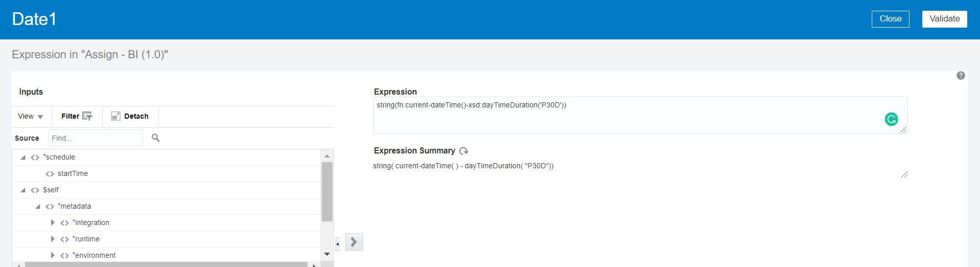
Task: Click the tree scrollbar down arrow
Action: [x=327, y=254]
